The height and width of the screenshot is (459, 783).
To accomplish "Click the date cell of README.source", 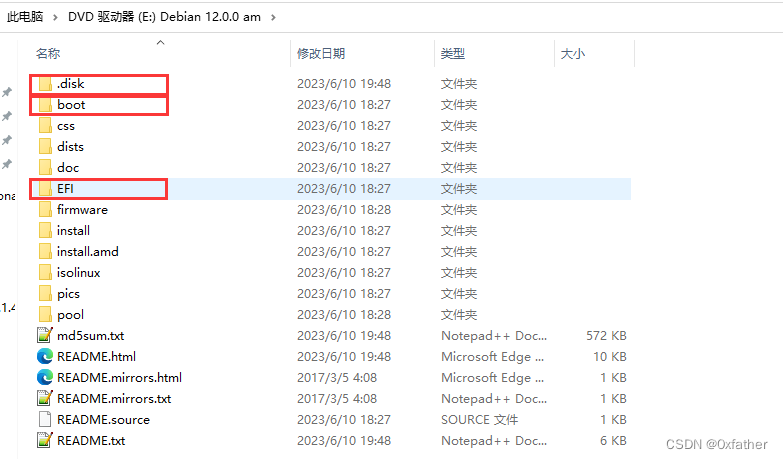I will [344, 420].
